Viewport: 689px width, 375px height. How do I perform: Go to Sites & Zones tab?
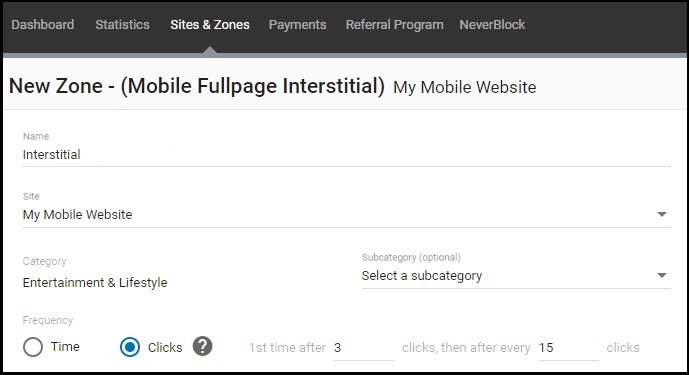pos(210,25)
